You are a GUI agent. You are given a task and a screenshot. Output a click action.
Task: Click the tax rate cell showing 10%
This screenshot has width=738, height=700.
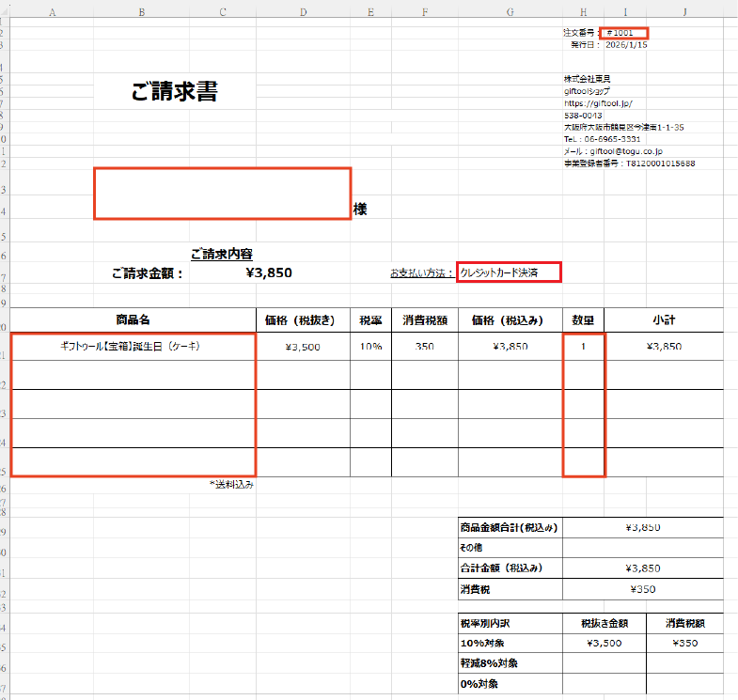tap(370, 346)
